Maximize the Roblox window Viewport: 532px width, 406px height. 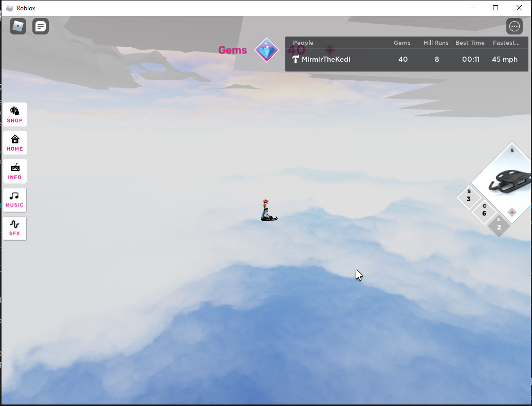[x=496, y=8]
